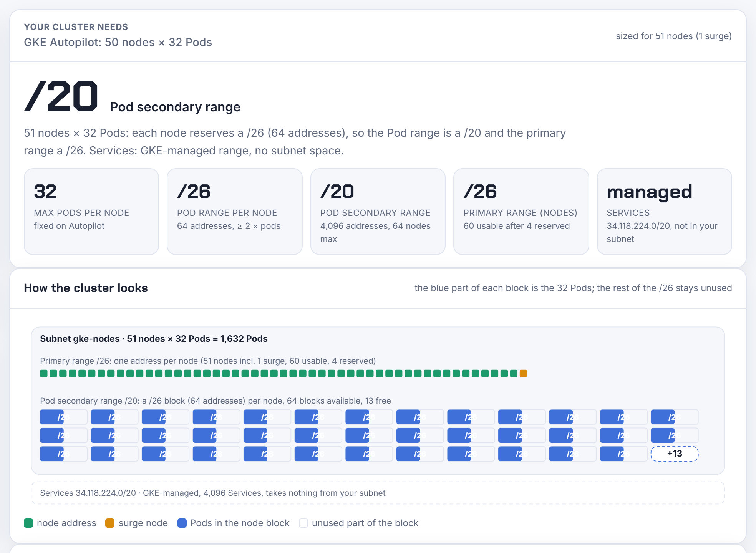Click the 'How the cluster looks' heading

click(86, 288)
